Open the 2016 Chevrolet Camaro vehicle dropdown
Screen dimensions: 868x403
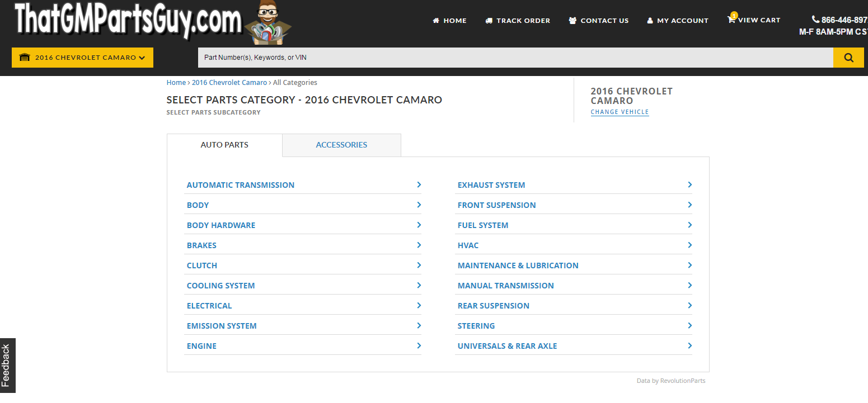(x=82, y=58)
